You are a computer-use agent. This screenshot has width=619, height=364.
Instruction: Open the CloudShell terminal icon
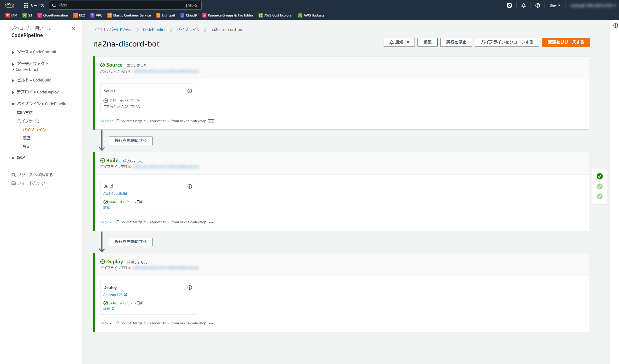(x=509, y=5)
